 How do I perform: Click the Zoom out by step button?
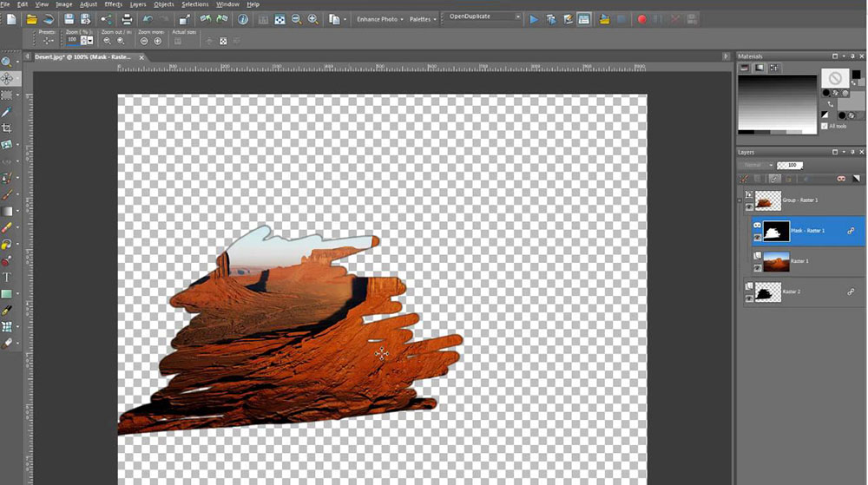click(107, 41)
